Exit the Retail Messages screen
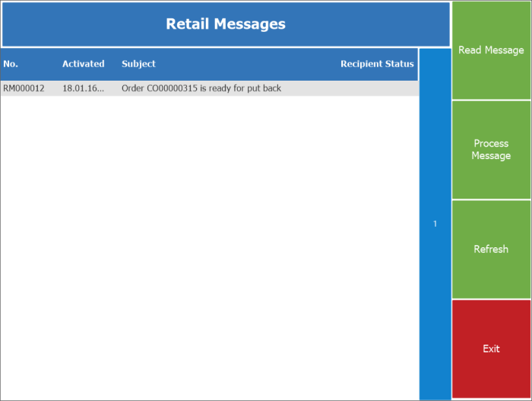The width and height of the screenshot is (532, 401). [491, 348]
